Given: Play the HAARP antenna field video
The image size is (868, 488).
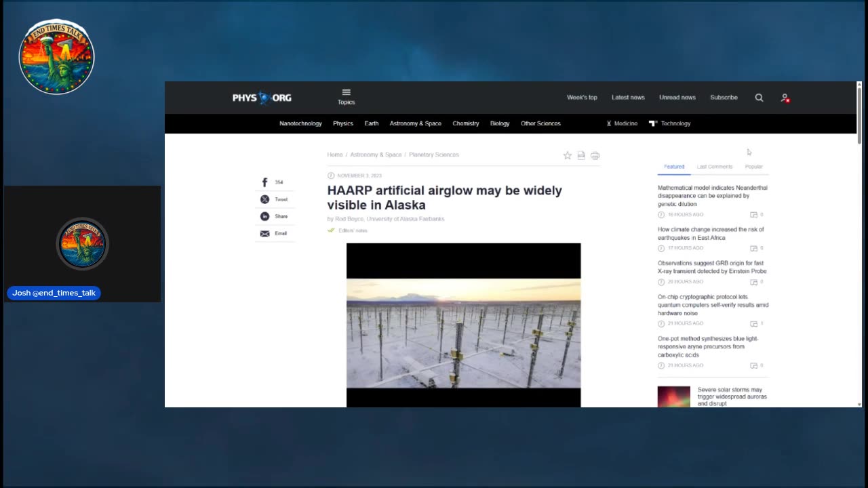Looking at the screenshot, I should (464, 325).
